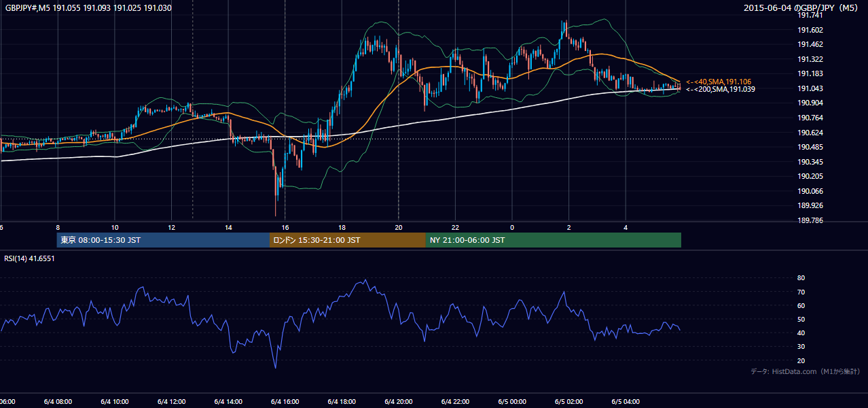
Task: Click the RSI 80 level label
Action: [801, 278]
